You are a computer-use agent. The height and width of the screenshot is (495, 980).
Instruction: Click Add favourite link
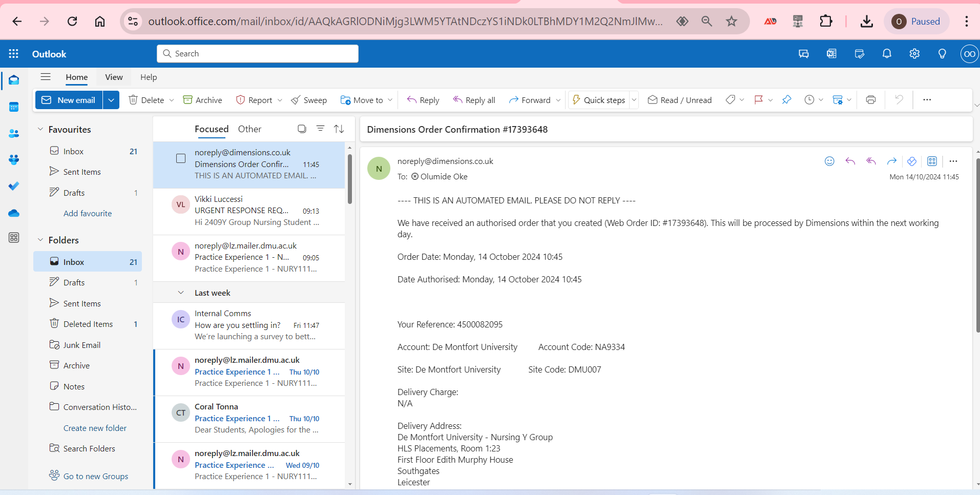(88, 214)
